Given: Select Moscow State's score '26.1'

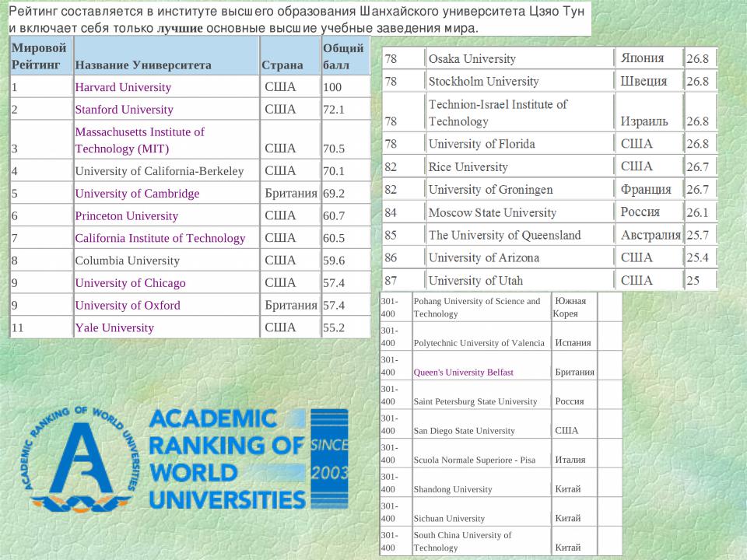Looking at the screenshot, I should click(700, 212).
